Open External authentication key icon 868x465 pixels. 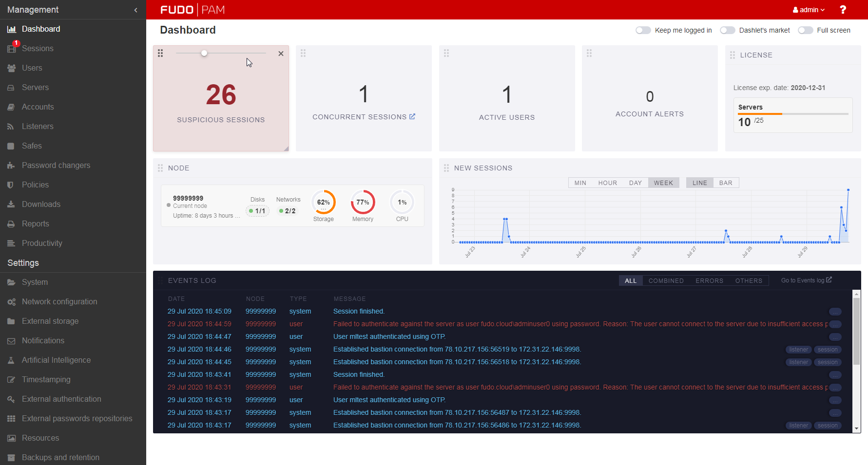(x=11, y=399)
